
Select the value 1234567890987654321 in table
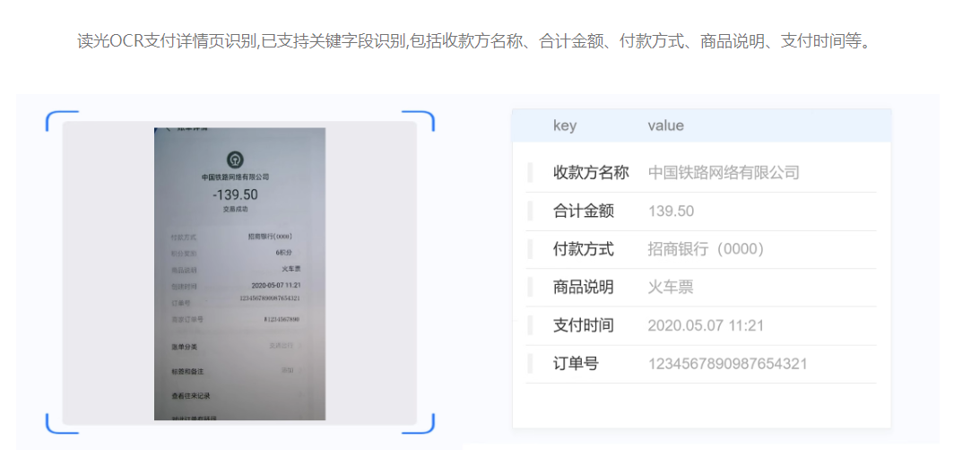[727, 364]
